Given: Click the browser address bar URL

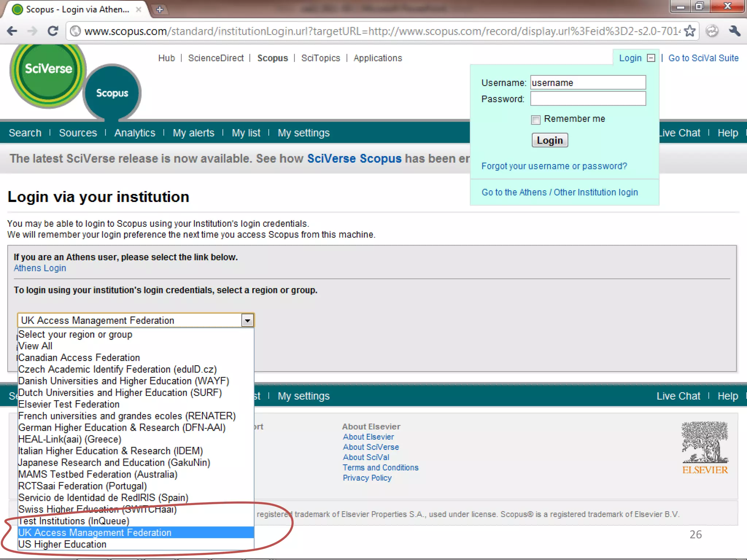Looking at the screenshot, I should click(x=382, y=31).
